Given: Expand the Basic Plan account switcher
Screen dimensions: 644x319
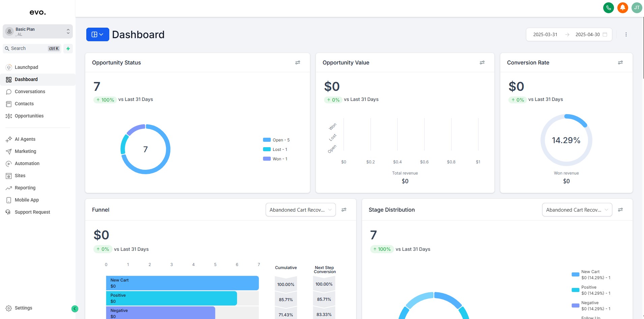Looking at the screenshot, I should (37, 31).
